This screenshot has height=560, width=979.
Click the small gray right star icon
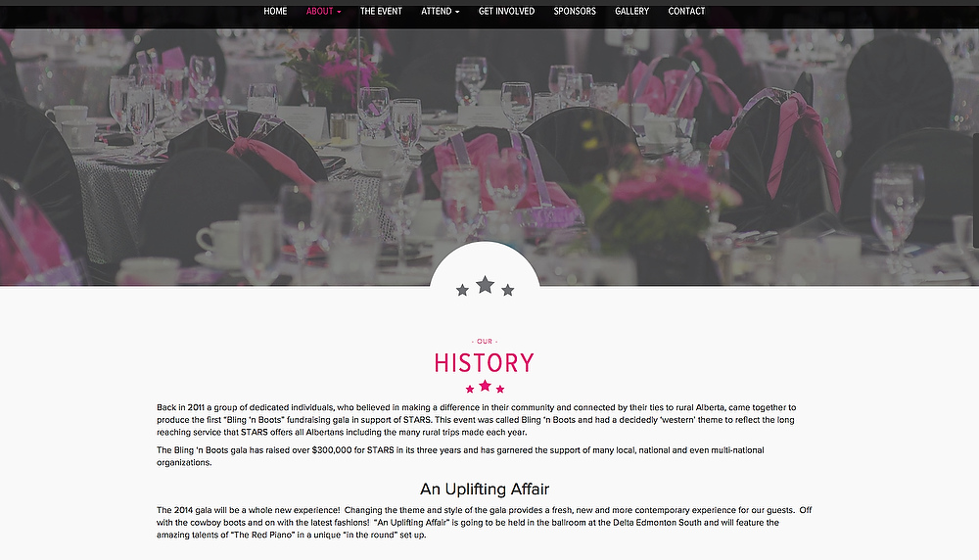pyautogui.click(x=507, y=291)
